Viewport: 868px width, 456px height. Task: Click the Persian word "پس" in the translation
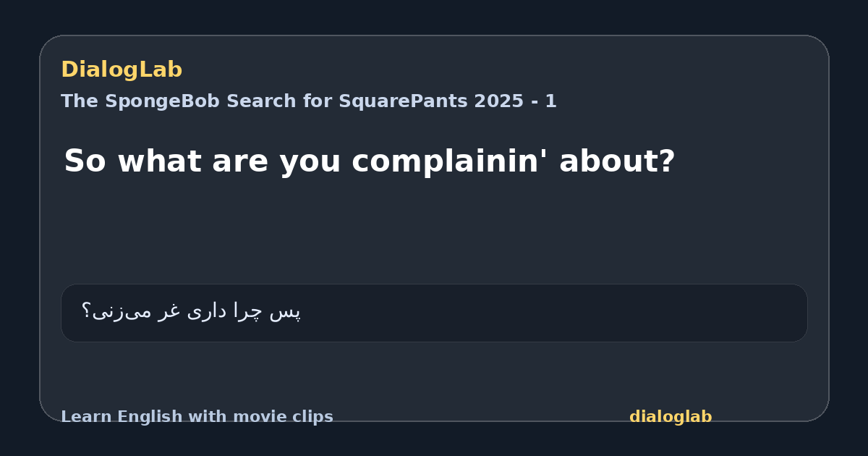coord(285,312)
